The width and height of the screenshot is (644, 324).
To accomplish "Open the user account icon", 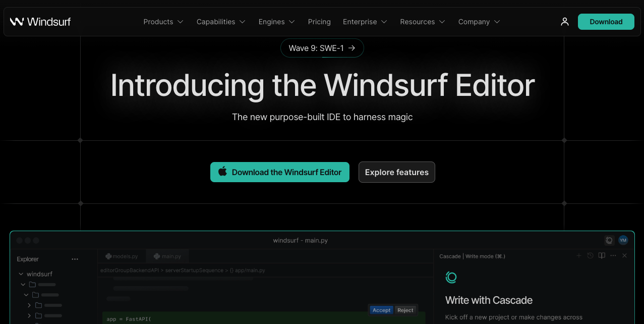I will (565, 22).
